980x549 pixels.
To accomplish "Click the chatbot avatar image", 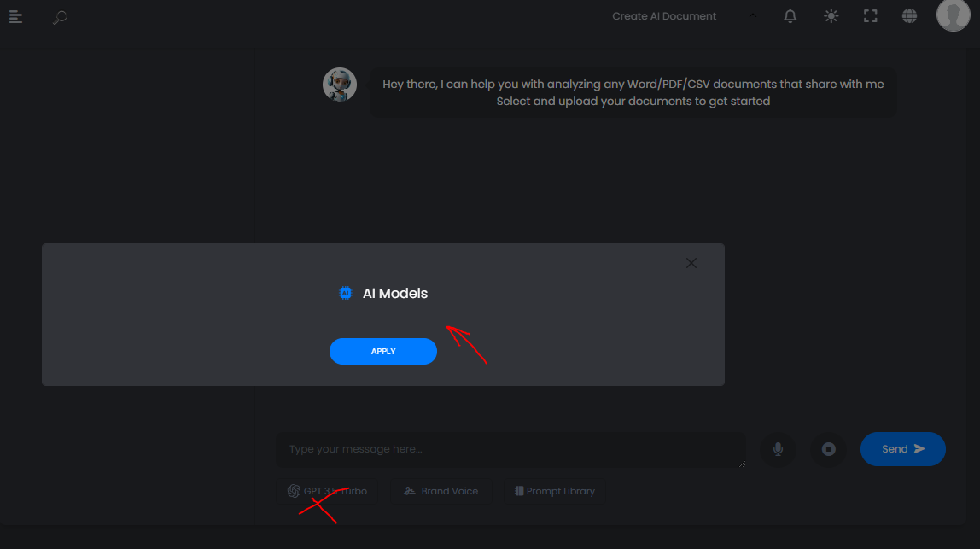I will [x=340, y=85].
